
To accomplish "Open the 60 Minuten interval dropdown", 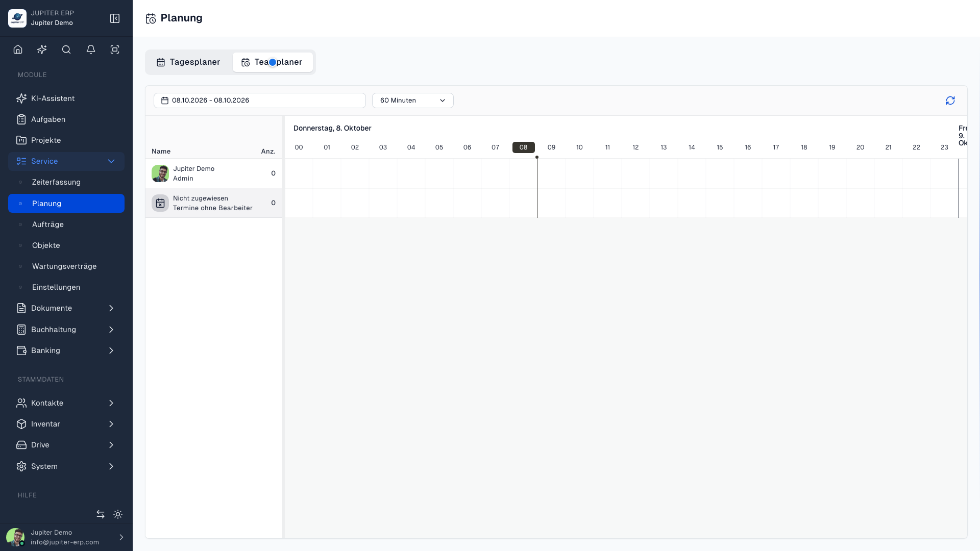I will 412,101.
